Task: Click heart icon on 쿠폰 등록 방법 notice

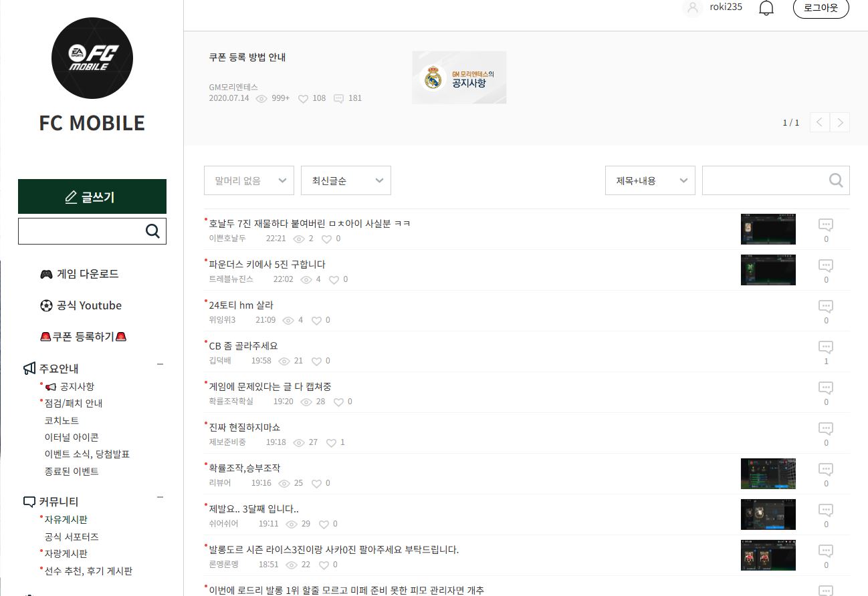Action: pos(303,98)
